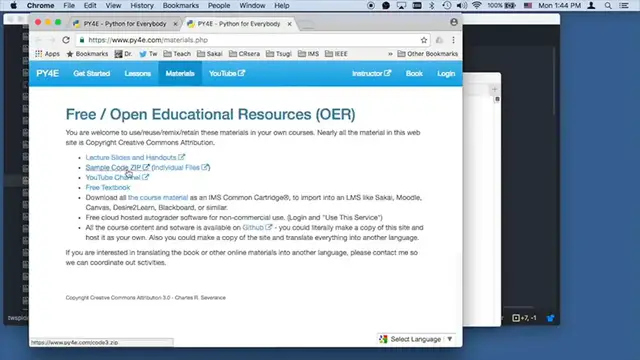Open the new tab button
The width and height of the screenshot is (640, 360).
click(x=308, y=24)
